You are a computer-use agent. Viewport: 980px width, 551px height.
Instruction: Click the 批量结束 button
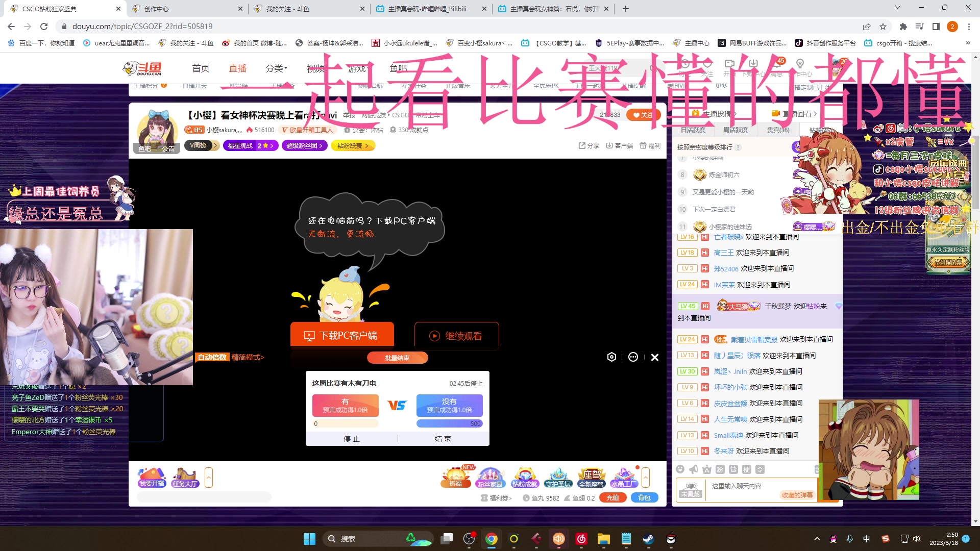pyautogui.click(x=397, y=358)
